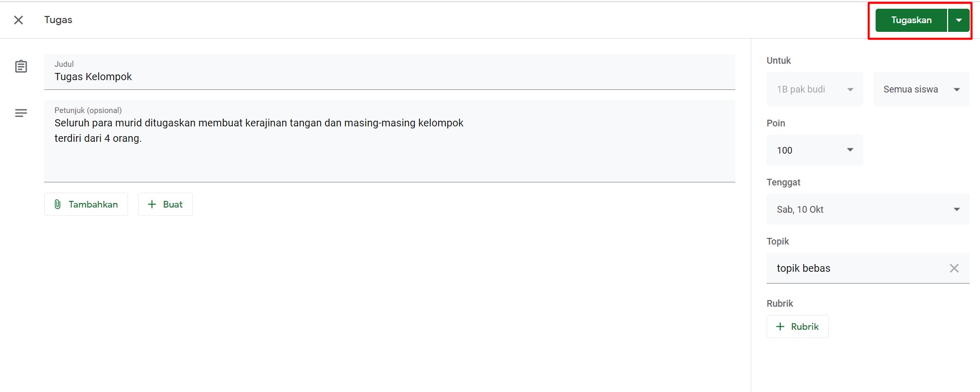Open the class selector showing '1B pak budi'

[814, 89]
